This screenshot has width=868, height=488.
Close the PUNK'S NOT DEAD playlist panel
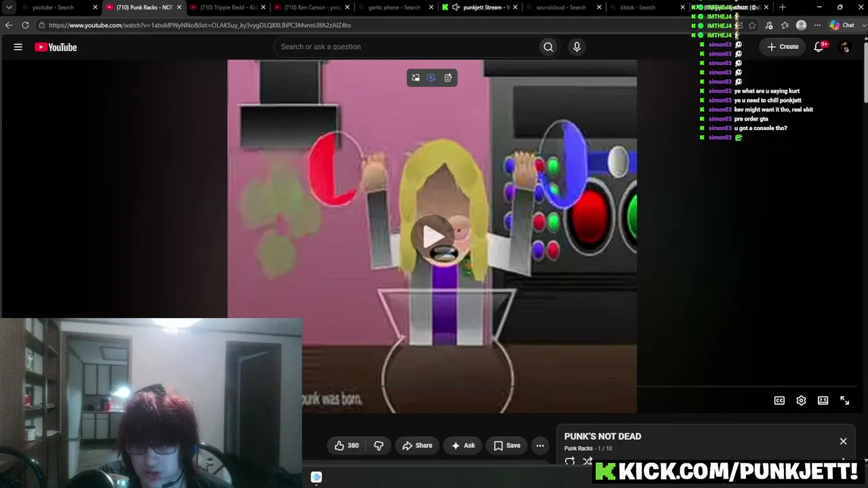click(x=843, y=441)
